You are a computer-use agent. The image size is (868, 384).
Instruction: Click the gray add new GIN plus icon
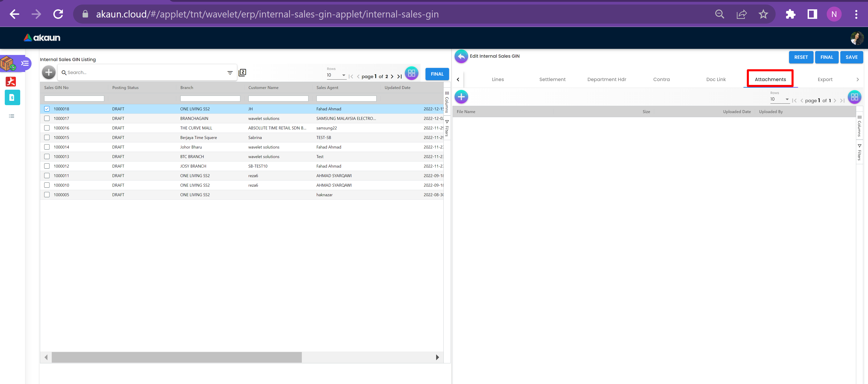[x=49, y=72]
